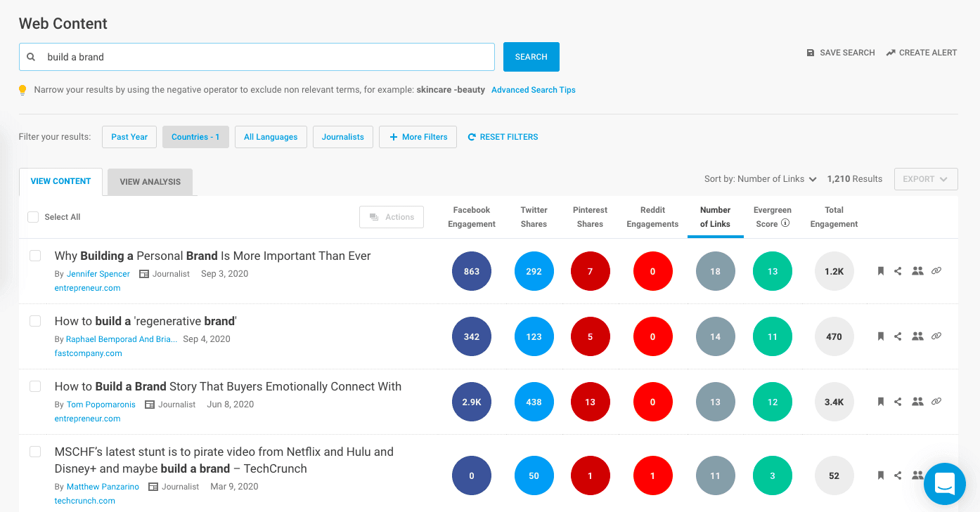Select the Brand Story article checkbox
Viewport: 980px width, 512px height.
(35, 386)
